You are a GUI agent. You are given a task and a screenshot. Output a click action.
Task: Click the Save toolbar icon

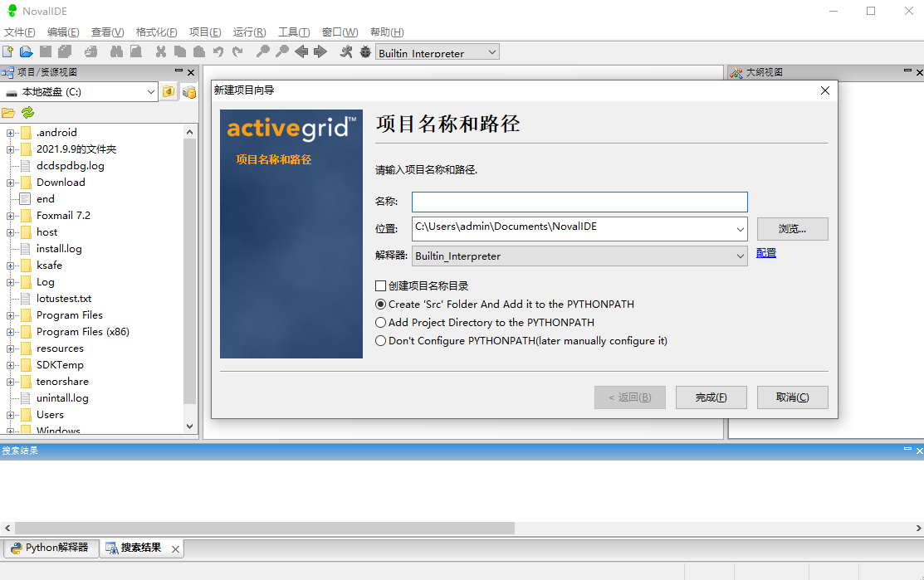46,51
